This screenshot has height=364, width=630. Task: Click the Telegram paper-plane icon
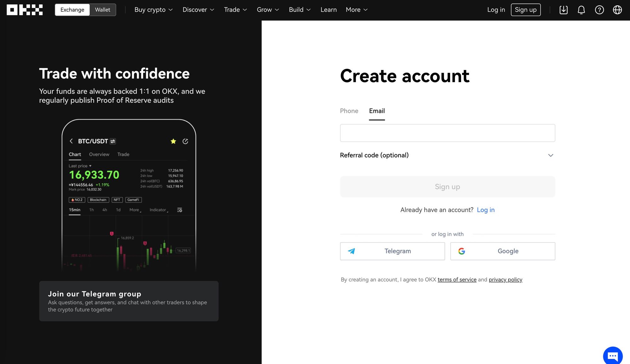pyautogui.click(x=352, y=251)
